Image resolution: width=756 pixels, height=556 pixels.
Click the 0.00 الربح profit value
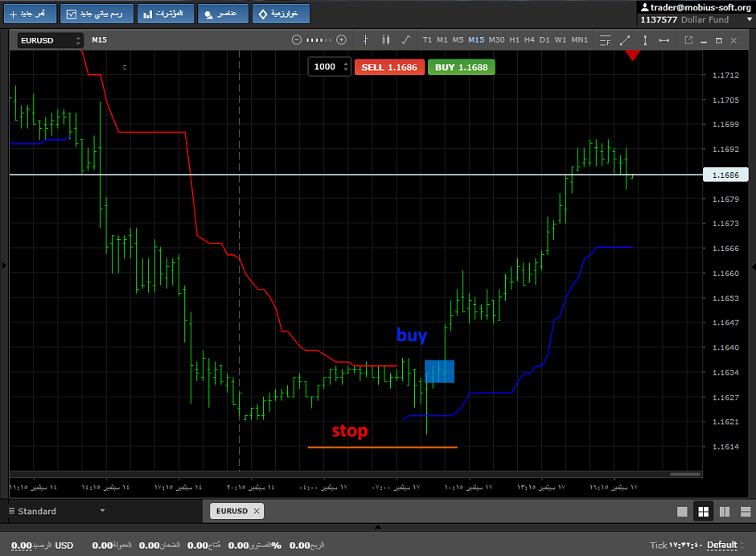(x=306, y=546)
